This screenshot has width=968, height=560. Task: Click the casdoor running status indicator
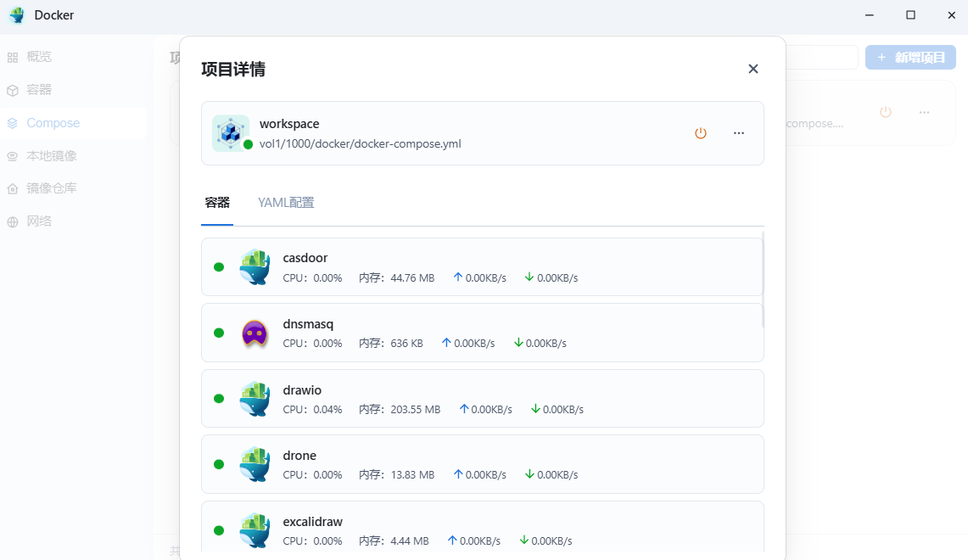pyautogui.click(x=218, y=266)
